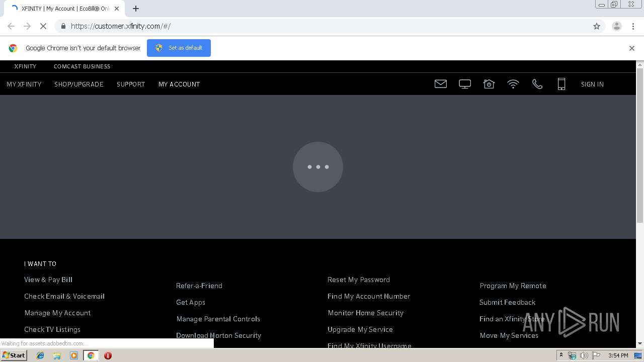Open Program My Remote link
644x362 pixels.
(x=513, y=286)
